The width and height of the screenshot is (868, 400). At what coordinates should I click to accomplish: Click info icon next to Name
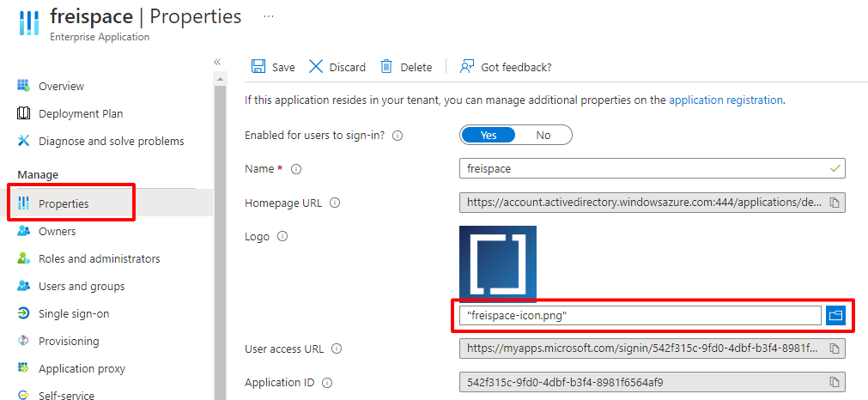pyautogui.click(x=296, y=169)
